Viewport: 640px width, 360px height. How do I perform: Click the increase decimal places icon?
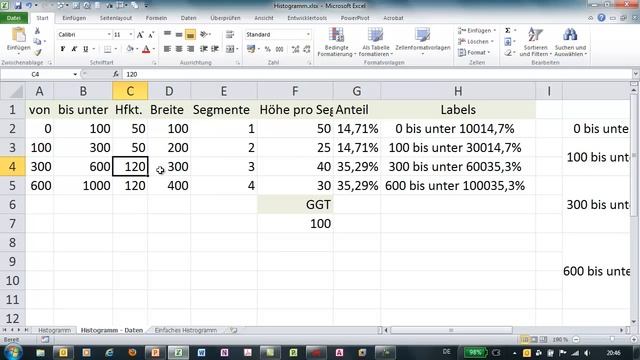[296, 49]
